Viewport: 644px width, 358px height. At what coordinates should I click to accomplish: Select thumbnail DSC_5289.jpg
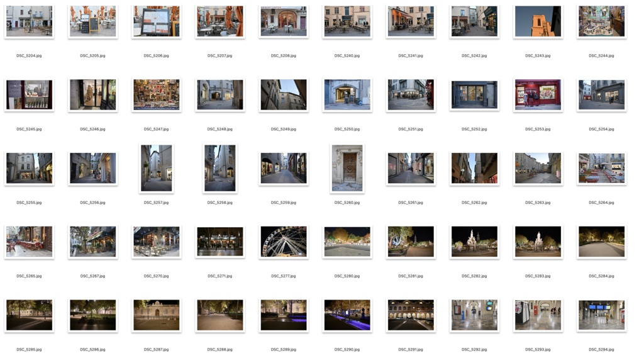(284, 315)
